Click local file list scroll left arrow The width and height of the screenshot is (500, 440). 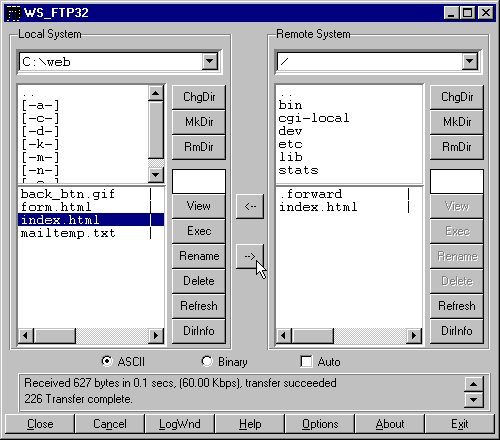pos(26,335)
